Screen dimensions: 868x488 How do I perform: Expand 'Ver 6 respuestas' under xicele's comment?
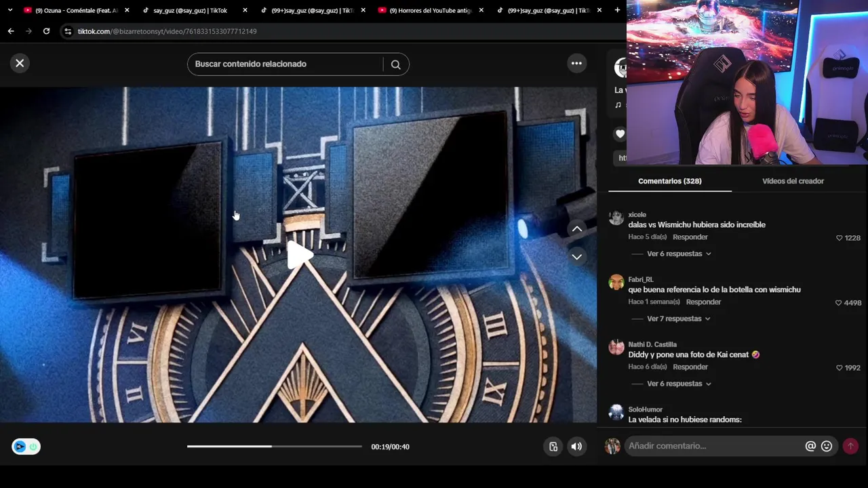pos(679,253)
